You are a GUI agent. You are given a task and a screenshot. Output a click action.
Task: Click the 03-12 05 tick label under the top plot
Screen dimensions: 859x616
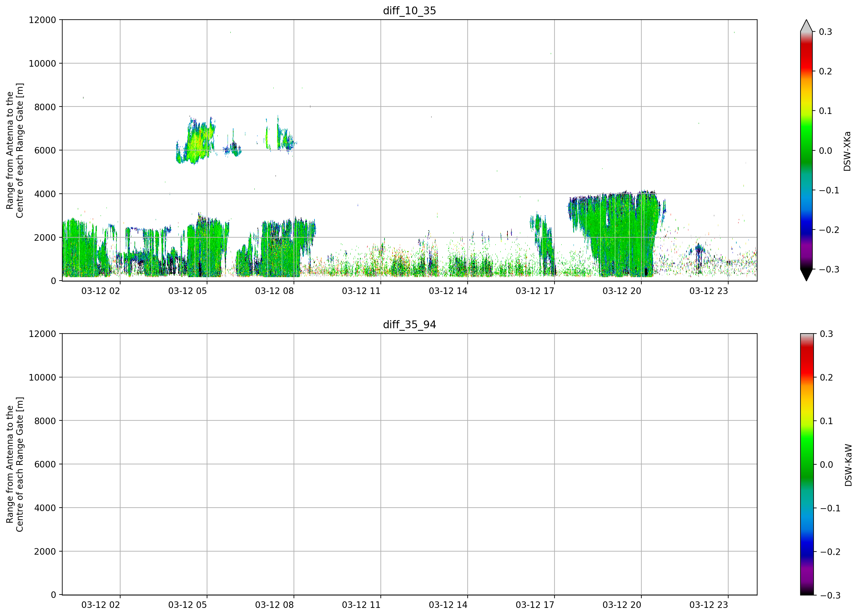tap(187, 291)
